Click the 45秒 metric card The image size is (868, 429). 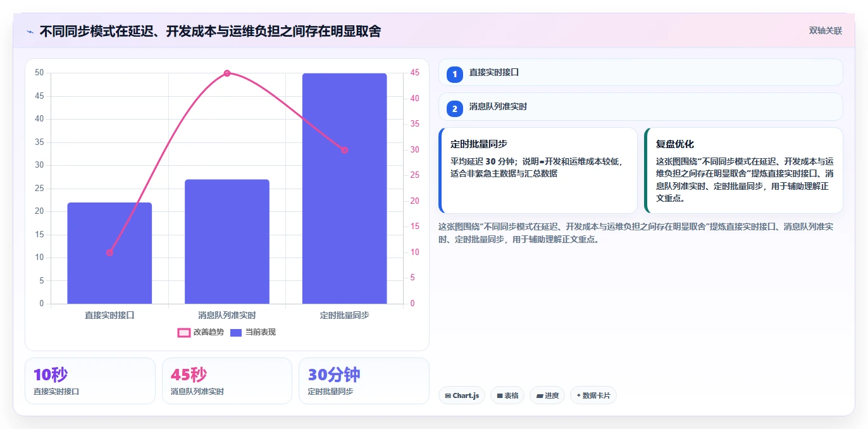click(227, 381)
